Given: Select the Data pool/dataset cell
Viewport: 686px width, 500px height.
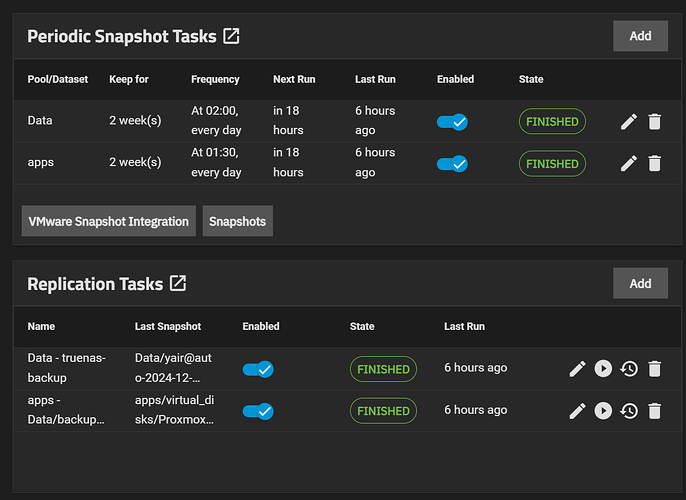Looking at the screenshot, I should pyautogui.click(x=40, y=120).
